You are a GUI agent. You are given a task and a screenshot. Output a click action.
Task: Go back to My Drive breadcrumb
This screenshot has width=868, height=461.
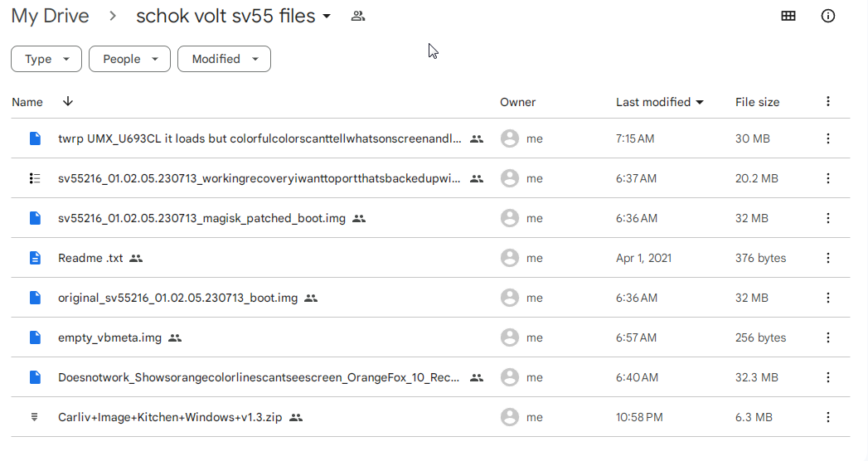click(50, 16)
